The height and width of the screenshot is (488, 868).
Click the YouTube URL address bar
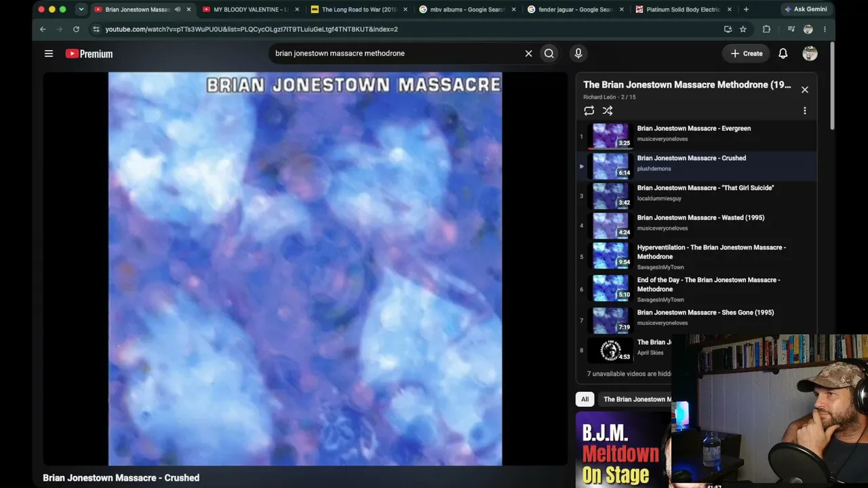tap(407, 29)
